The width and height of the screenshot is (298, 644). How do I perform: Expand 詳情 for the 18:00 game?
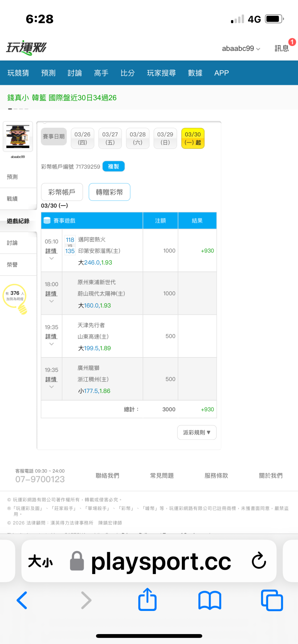[51, 294]
